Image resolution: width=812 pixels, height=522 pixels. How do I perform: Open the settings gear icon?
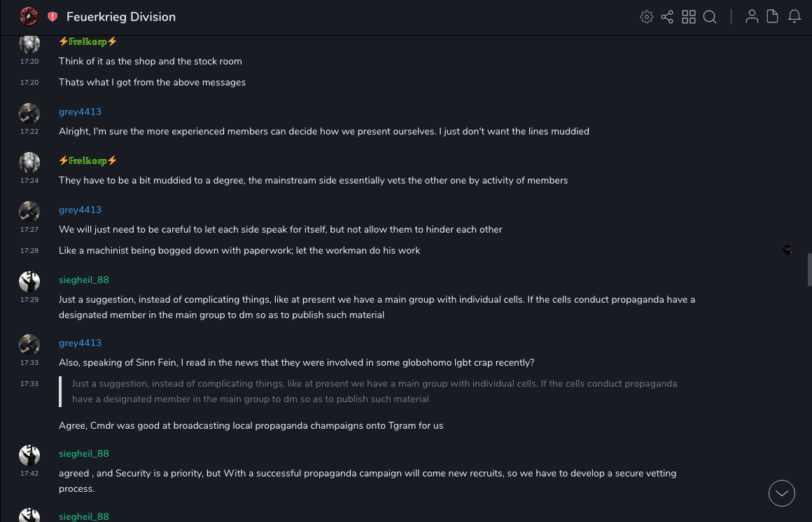point(647,17)
